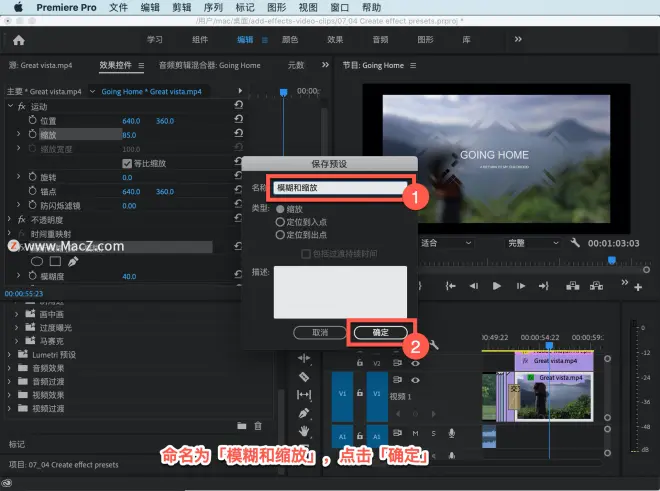Viewport: 660px width, 491px height.
Task: Click the Effect Controls timeline playhead
Action: pos(284,92)
